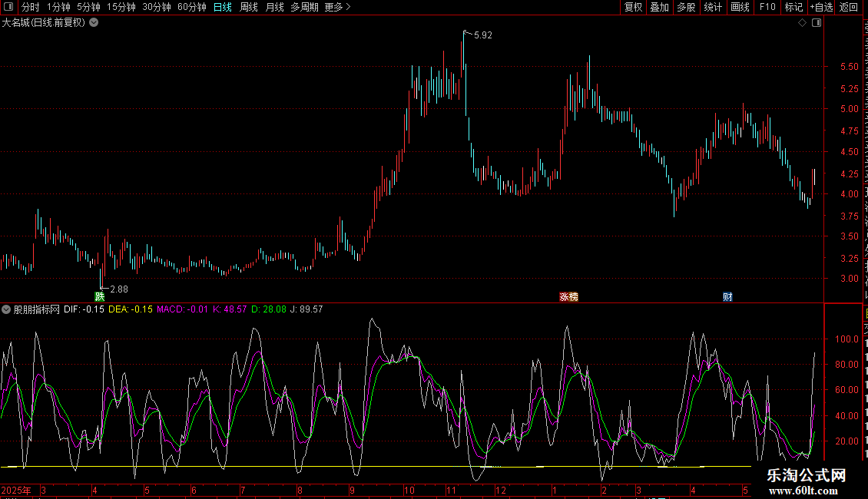Click the green 跌 marker
868x499 pixels.
tap(100, 297)
